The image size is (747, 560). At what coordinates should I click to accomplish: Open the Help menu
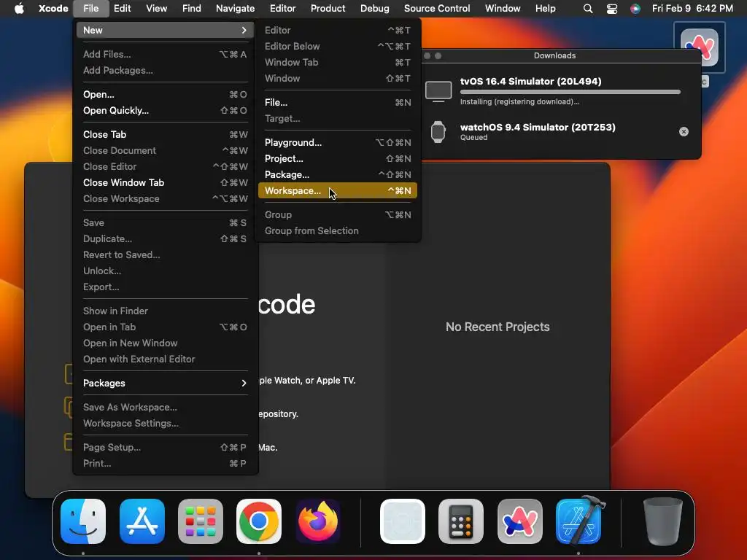click(546, 9)
